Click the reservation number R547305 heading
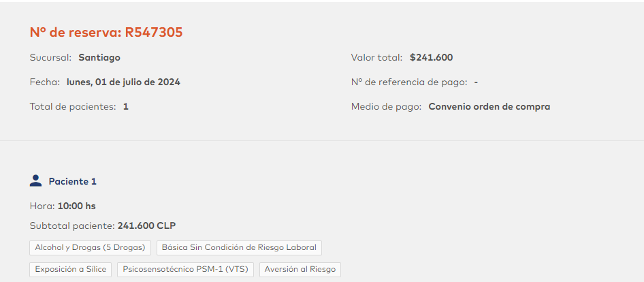 (x=106, y=32)
